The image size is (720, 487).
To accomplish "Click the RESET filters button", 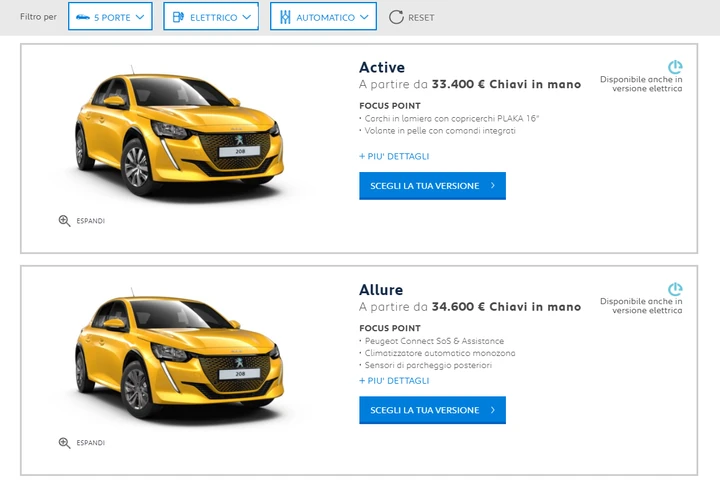I will click(411, 17).
